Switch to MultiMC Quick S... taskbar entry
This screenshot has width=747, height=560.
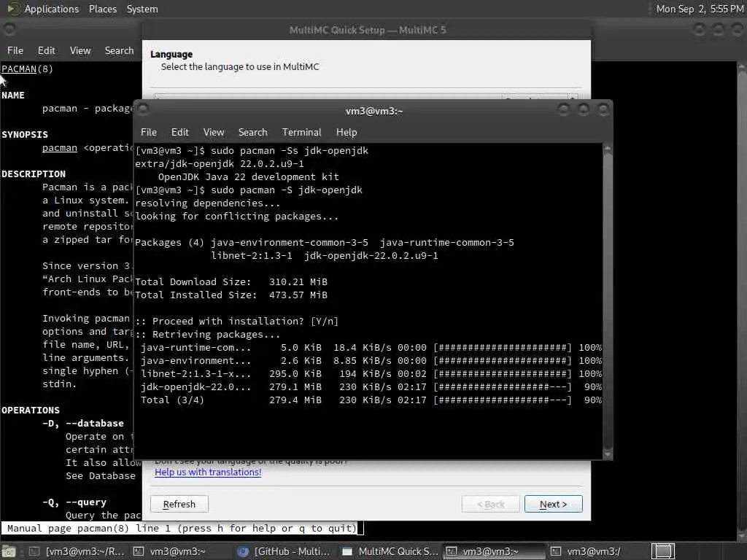390,551
